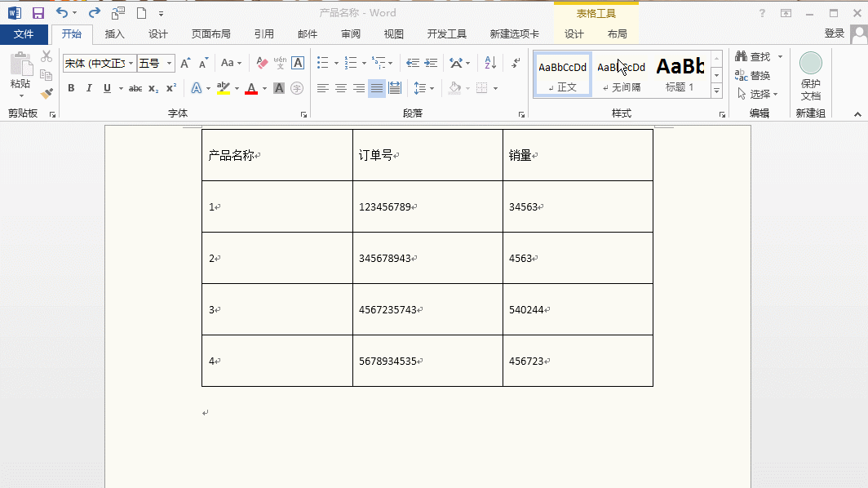Toggle Bold formatting
The width and height of the screenshot is (868, 488).
(x=71, y=88)
